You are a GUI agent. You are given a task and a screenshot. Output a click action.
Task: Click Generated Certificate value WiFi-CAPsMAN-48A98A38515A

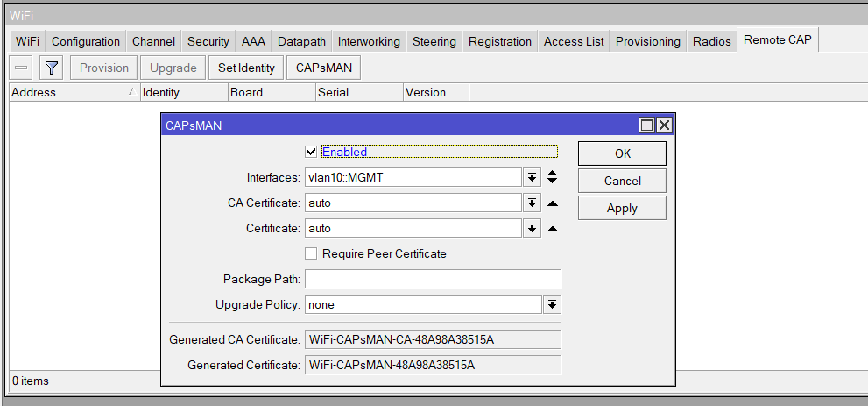coord(433,365)
